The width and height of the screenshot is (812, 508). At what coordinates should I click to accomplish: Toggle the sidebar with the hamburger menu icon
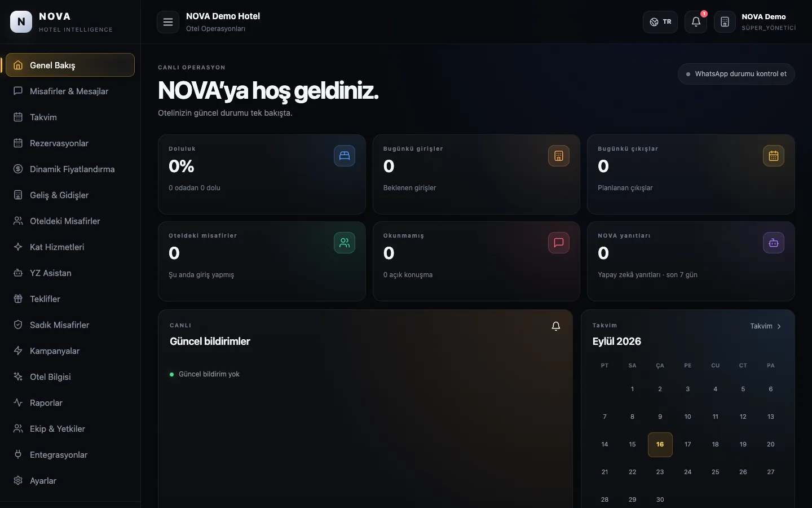coord(167,22)
